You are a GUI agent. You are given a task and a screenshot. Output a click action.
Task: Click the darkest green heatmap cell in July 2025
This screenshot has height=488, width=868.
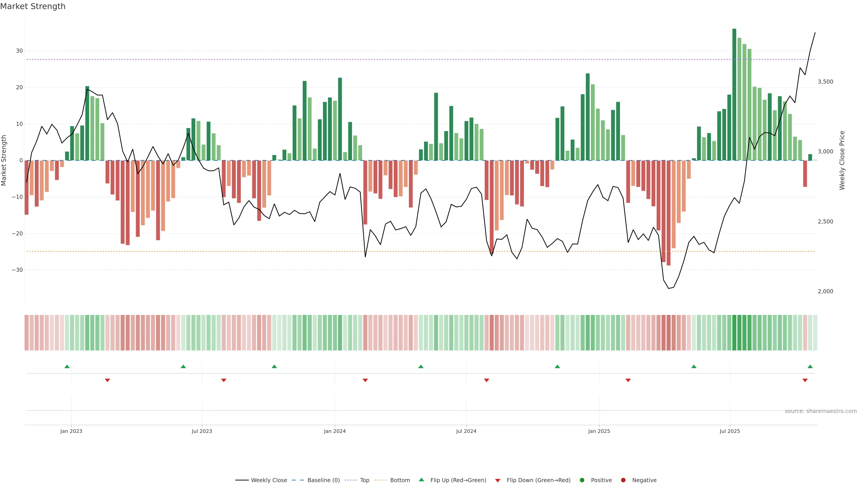coord(734,333)
